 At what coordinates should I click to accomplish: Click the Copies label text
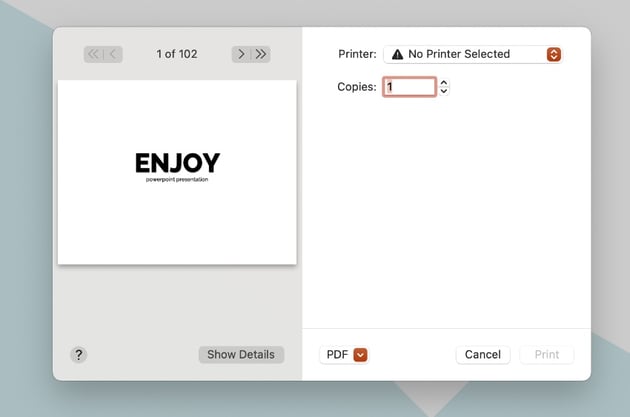coord(356,87)
